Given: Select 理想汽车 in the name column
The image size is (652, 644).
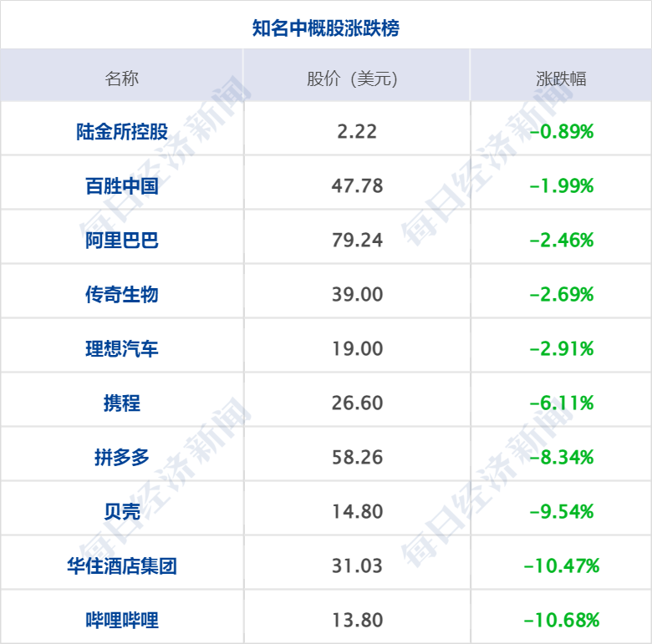Looking at the screenshot, I should [122, 349].
